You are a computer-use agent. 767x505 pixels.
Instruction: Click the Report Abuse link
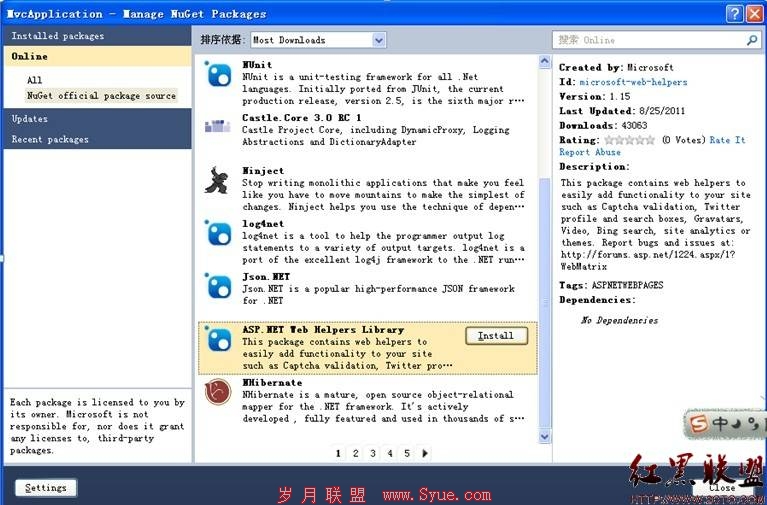[x=590, y=152]
